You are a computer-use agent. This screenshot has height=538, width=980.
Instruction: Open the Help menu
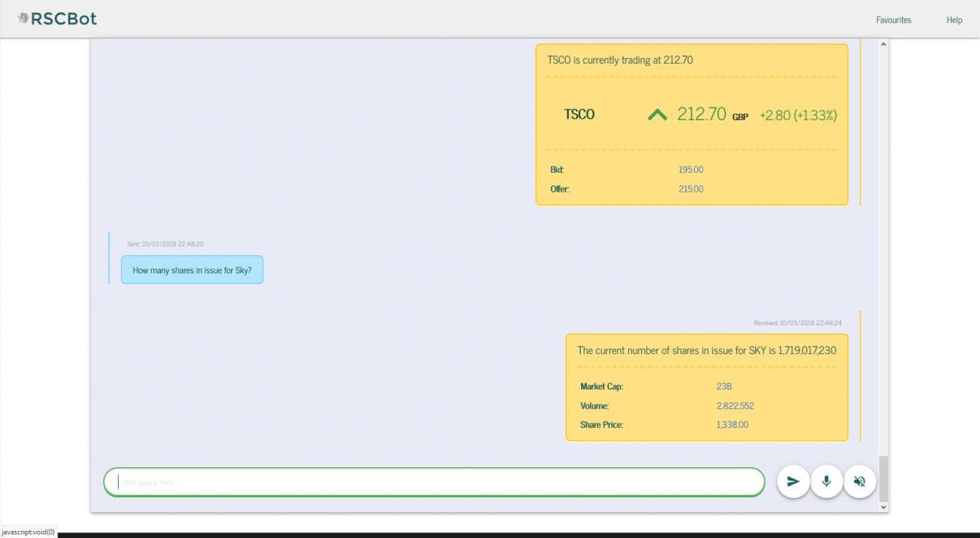point(954,20)
